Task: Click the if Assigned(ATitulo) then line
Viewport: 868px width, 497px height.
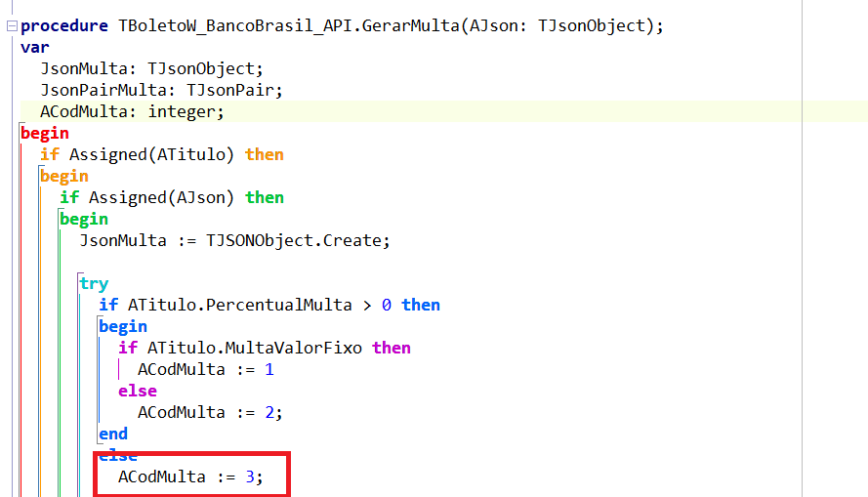Action: [162, 155]
